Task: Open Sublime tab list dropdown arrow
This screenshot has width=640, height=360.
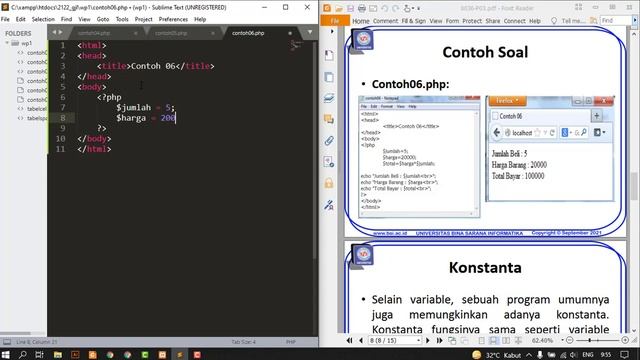Action: tap(310, 32)
